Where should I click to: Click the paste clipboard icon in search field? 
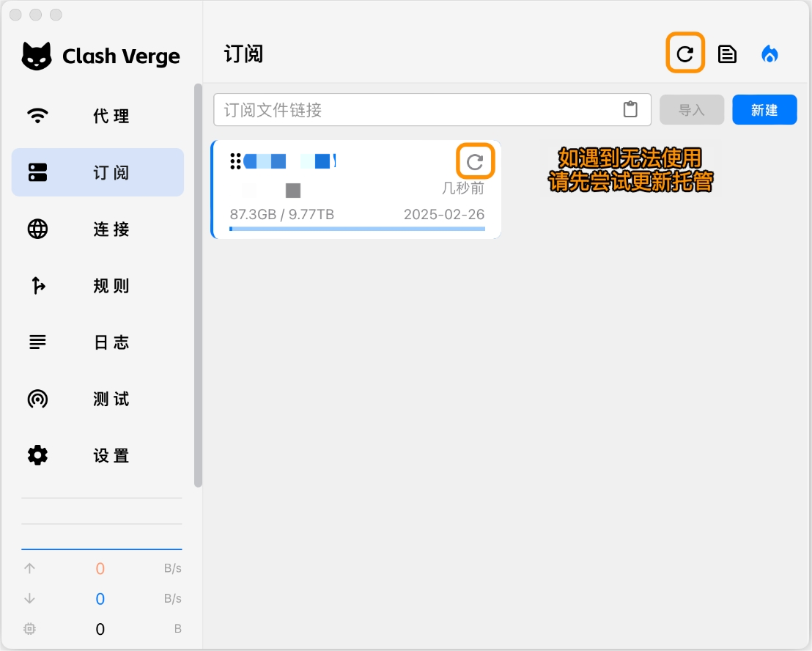pyautogui.click(x=630, y=108)
